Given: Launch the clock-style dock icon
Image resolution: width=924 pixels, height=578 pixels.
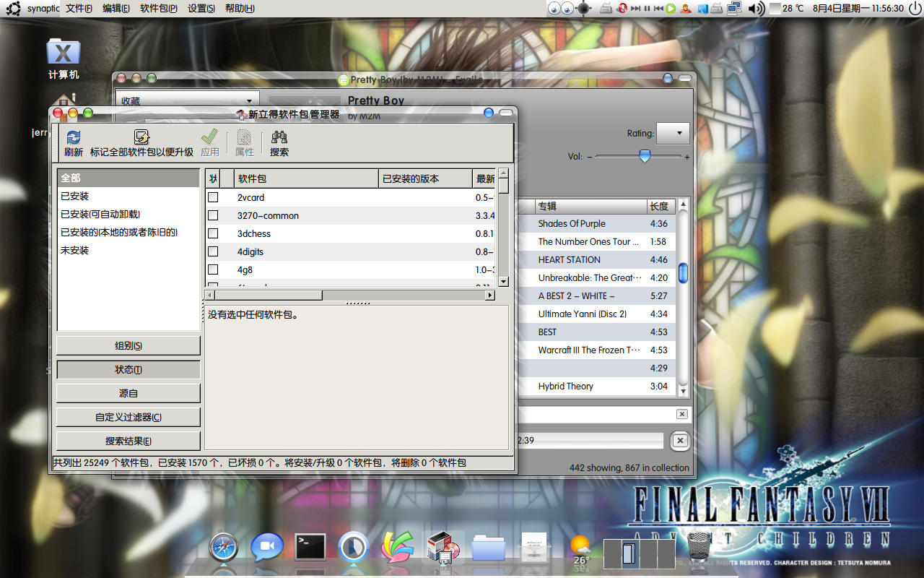Looking at the screenshot, I should (354, 547).
